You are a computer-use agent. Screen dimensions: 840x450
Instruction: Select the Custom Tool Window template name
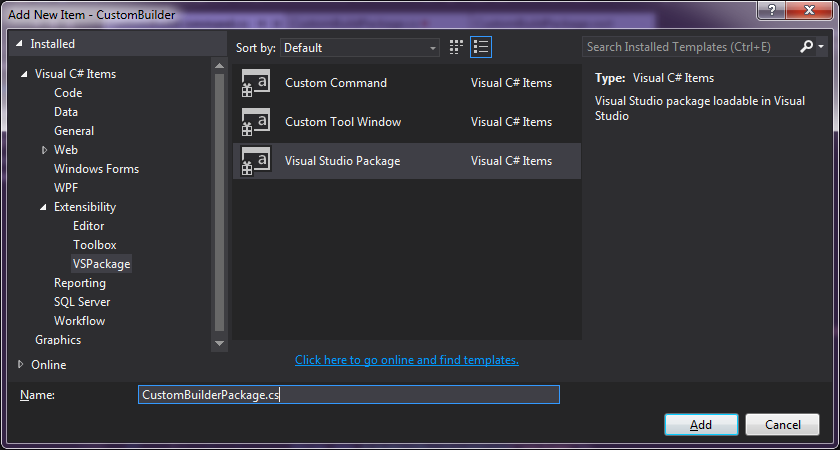[x=343, y=122]
